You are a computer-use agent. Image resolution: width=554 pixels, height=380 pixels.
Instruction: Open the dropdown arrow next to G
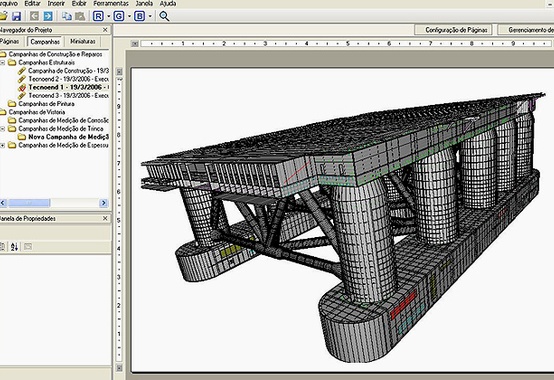coord(129,16)
